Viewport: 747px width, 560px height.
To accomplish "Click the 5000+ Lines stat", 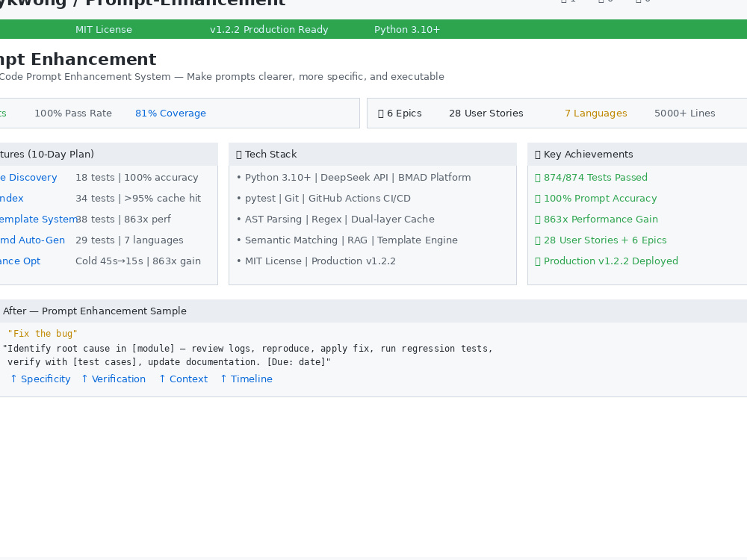I will [x=684, y=113].
